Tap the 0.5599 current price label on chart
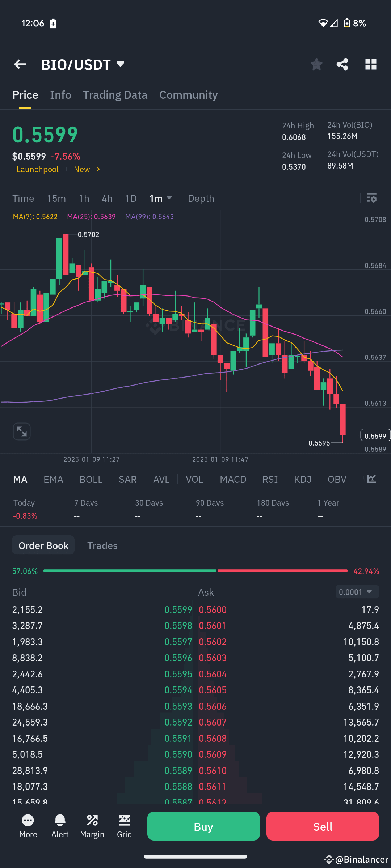 (x=375, y=435)
